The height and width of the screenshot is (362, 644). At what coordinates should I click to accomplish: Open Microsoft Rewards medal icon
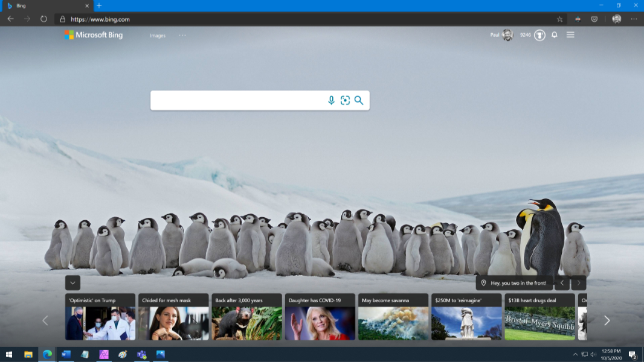(539, 35)
